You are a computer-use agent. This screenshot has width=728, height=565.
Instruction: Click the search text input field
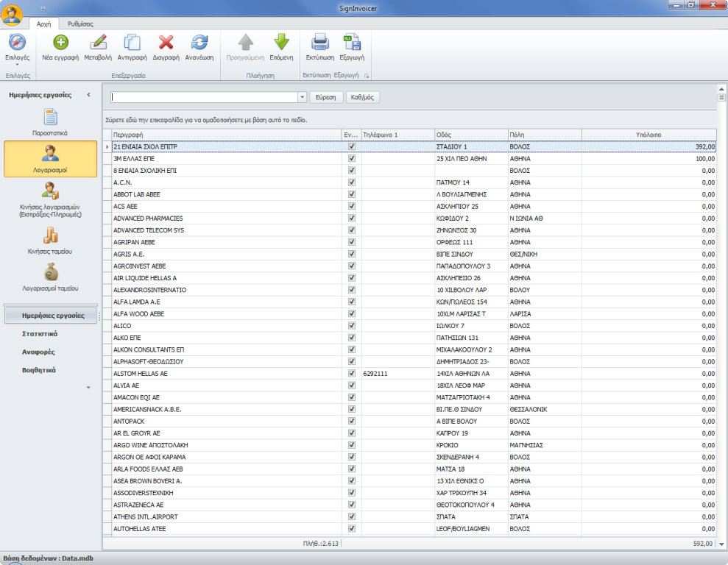(205, 97)
